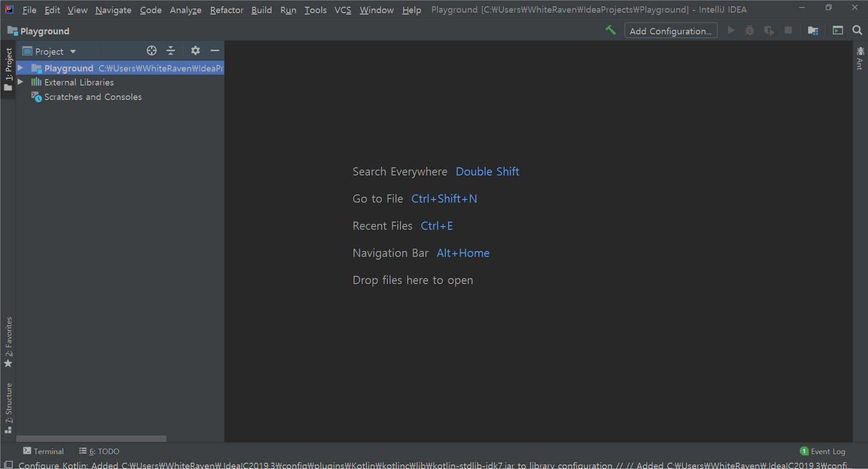Click the IntelliJ IDEA logo icon
The height and width of the screenshot is (469, 868).
point(9,9)
